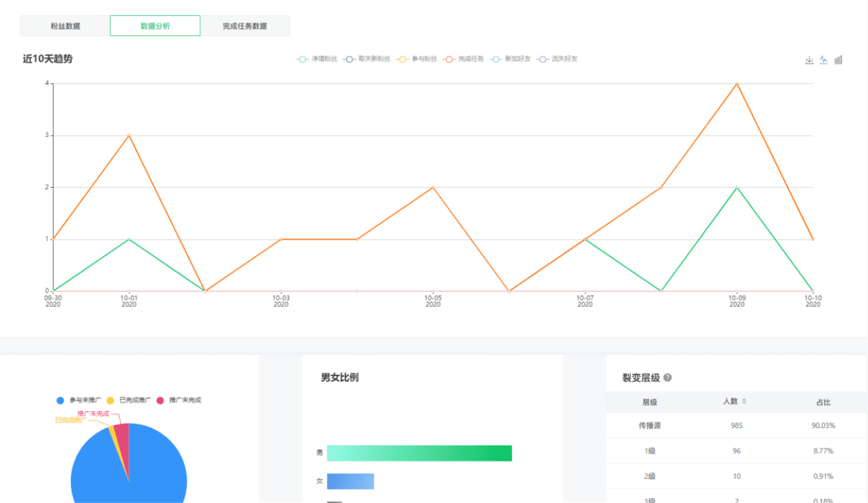Switch chart to bar view
The width and height of the screenshot is (868, 503).
pos(839,60)
